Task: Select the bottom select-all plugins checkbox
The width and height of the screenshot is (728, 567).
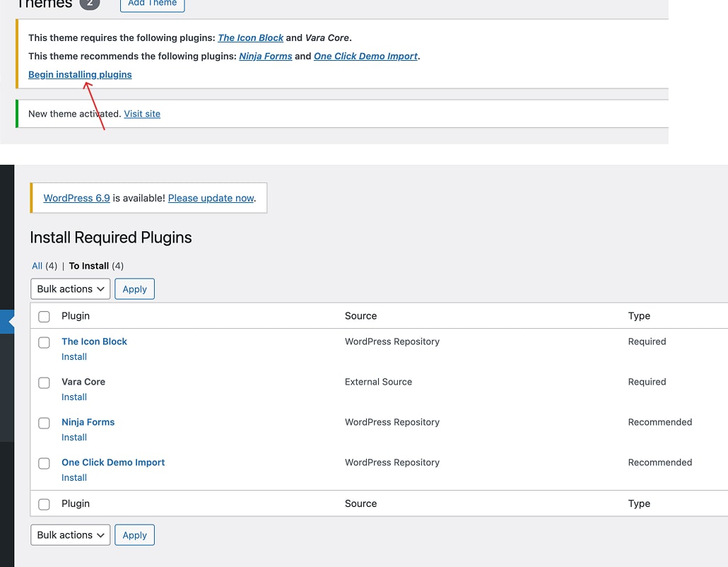Action: [x=44, y=504]
